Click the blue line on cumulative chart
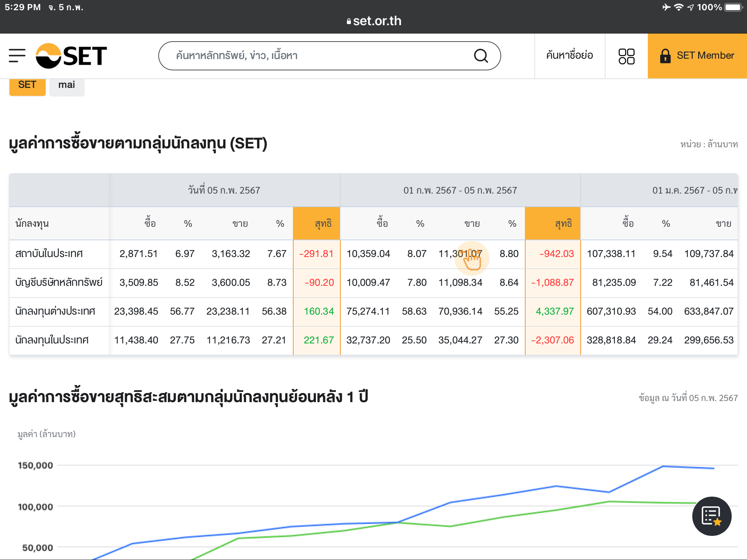Viewport: 747px width, 560px height. [503, 494]
